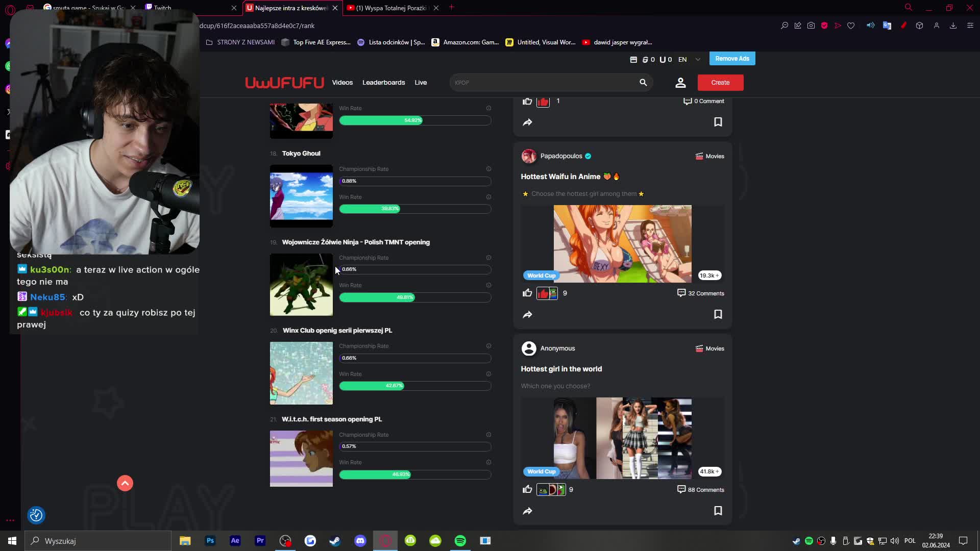Click the Tokyo Ghoul Championship Rate info icon
The height and width of the screenshot is (551, 980).
pyautogui.click(x=488, y=169)
